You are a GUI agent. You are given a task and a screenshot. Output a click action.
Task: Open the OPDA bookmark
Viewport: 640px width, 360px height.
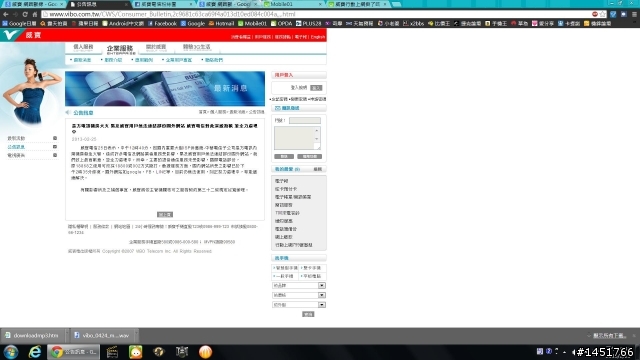point(281,24)
